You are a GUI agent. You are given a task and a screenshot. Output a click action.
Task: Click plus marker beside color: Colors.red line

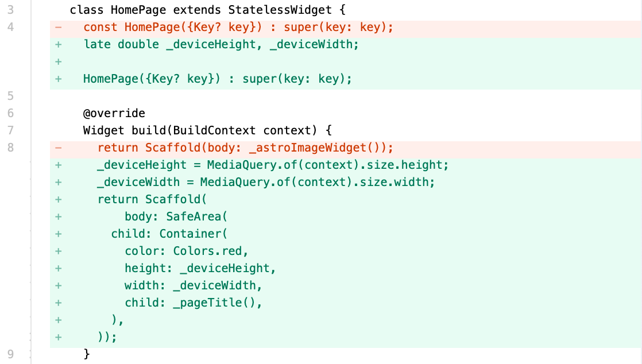coord(58,251)
